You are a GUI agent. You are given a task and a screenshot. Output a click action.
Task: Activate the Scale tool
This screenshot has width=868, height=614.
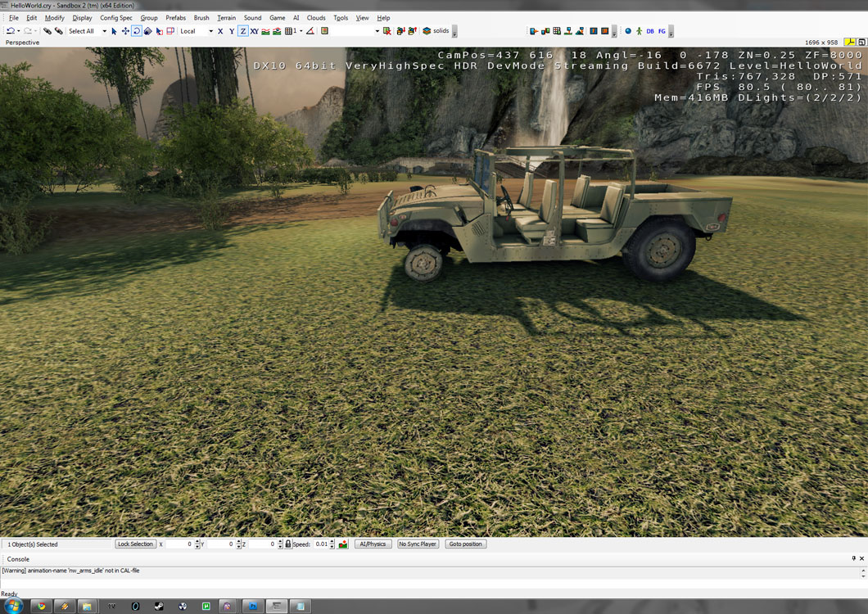147,31
